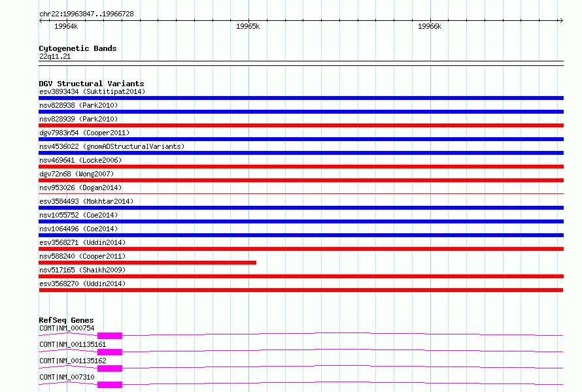582x392 pixels.
Task: Click COMT|NM_001135161 transcript label
Action: click(73, 344)
